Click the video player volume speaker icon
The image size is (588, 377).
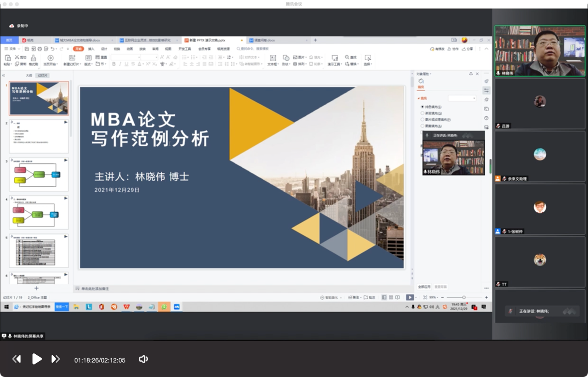pos(143,359)
